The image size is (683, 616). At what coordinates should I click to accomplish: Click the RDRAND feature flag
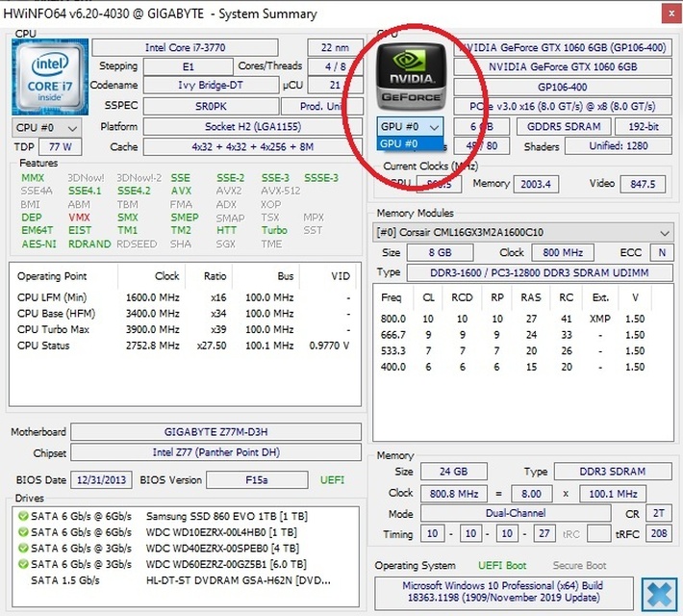[89, 244]
